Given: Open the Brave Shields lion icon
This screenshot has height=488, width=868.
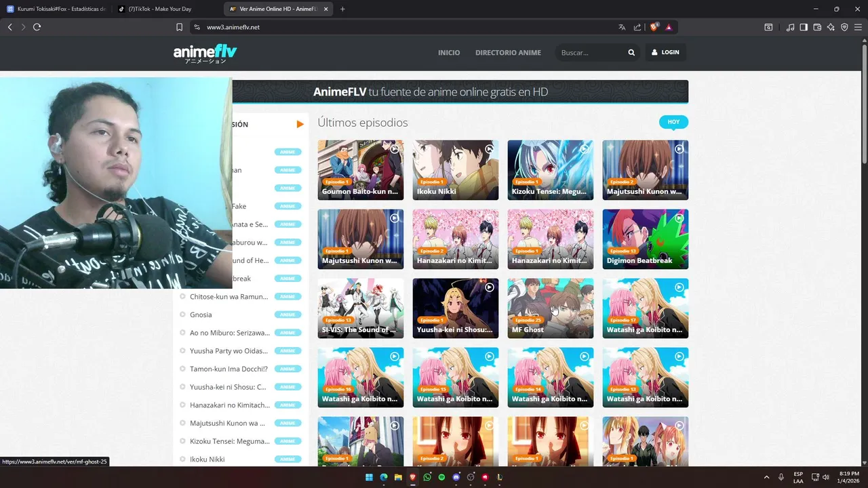Looking at the screenshot, I should [654, 27].
